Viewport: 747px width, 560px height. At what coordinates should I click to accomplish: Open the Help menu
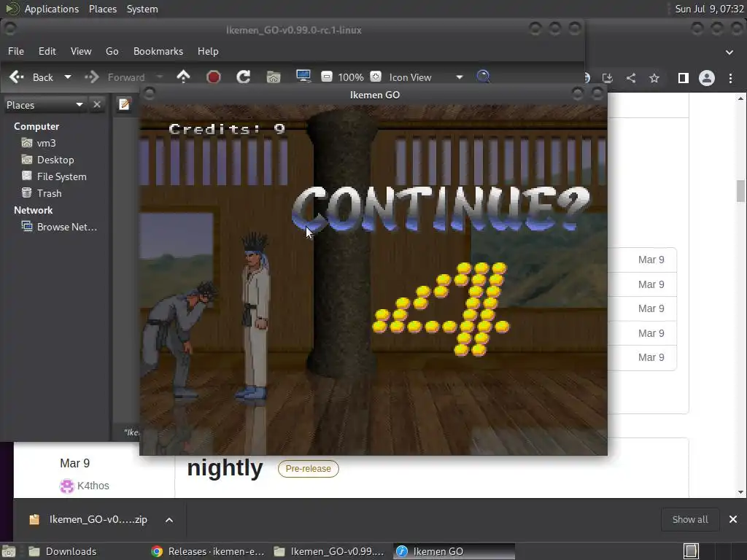click(208, 51)
